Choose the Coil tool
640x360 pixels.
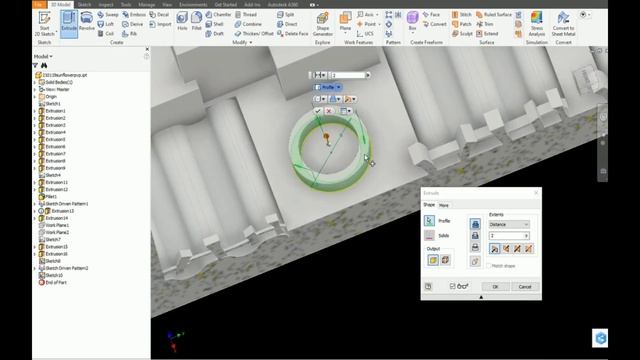(x=106, y=33)
